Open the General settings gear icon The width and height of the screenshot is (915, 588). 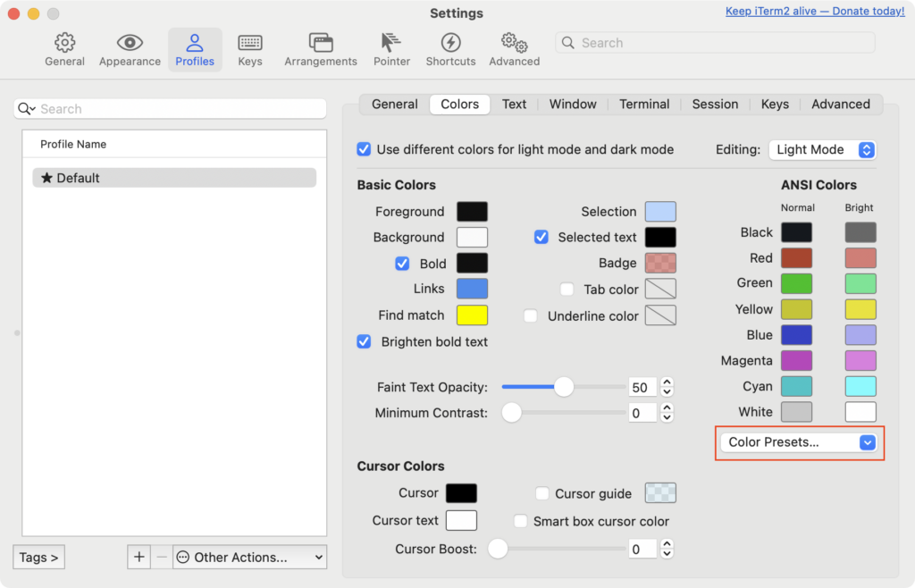[64, 43]
